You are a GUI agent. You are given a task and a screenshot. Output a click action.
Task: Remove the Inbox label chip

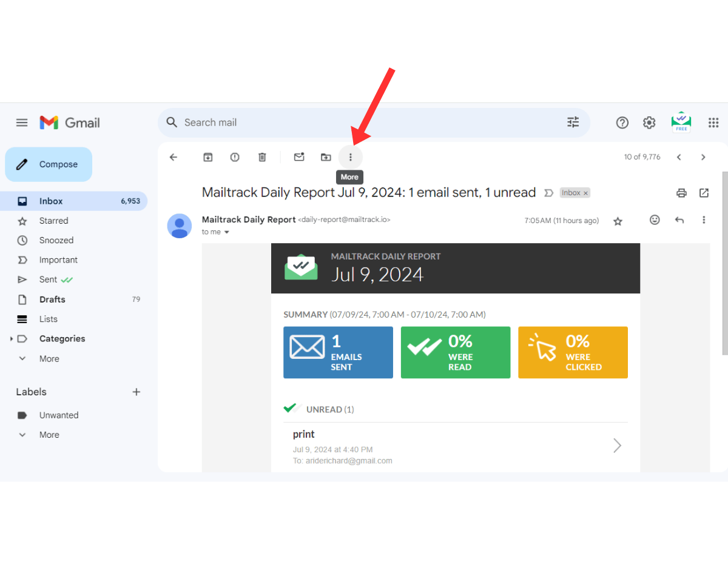[585, 193]
